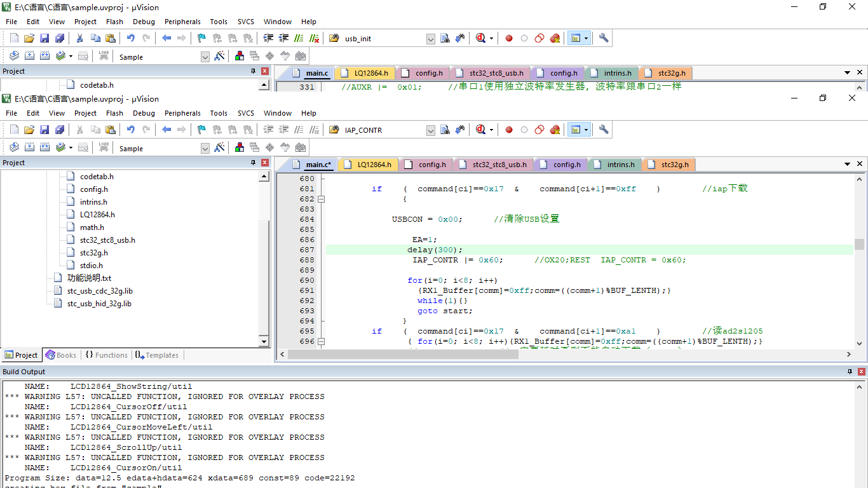Collapse code block at line 696
This screenshot has height=488, width=868.
pos(321,341)
